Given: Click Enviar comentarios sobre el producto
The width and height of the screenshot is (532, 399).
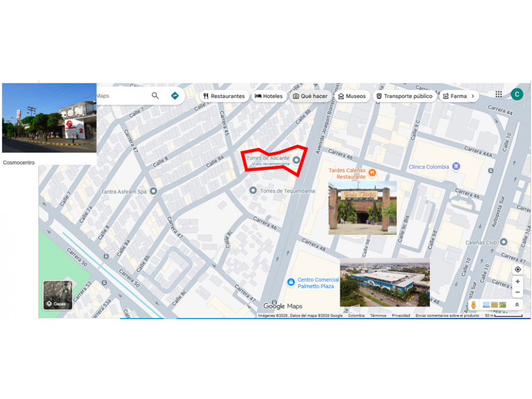Looking at the screenshot, I should coord(447,315).
